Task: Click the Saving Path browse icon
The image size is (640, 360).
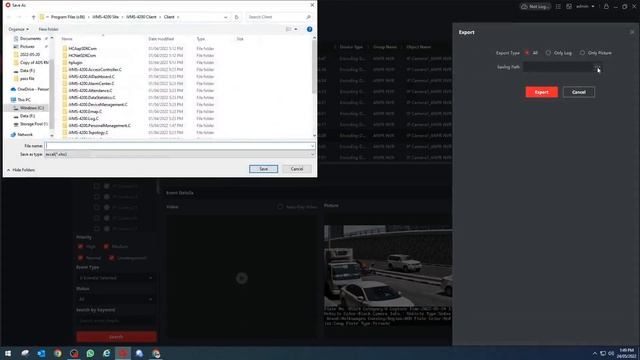Action: tap(597, 67)
